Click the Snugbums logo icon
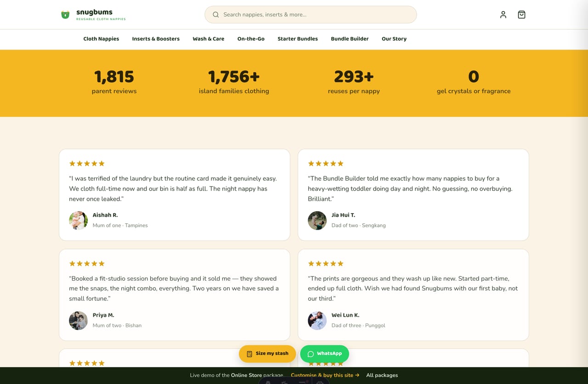 pos(65,15)
